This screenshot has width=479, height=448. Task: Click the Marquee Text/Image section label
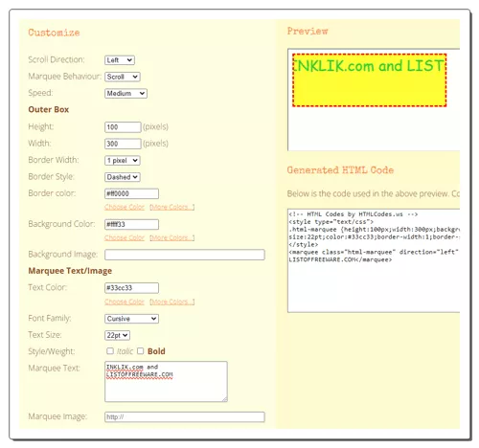pyautogui.click(x=70, y=271)
